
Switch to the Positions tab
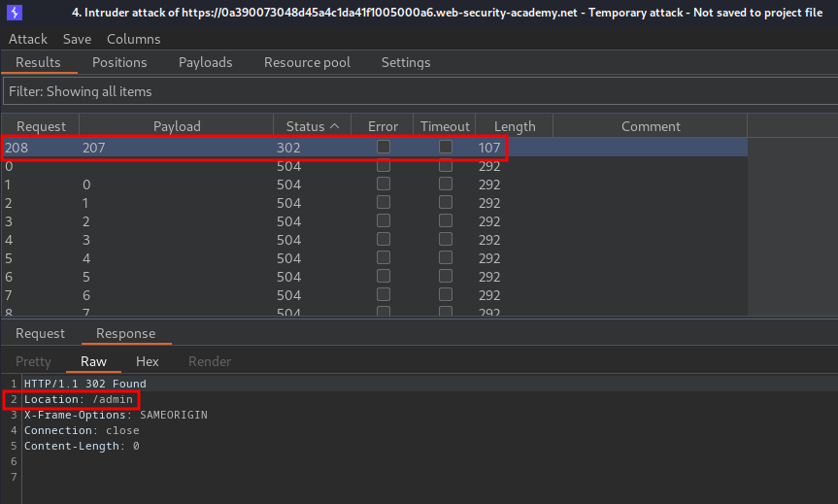(119, 62)
